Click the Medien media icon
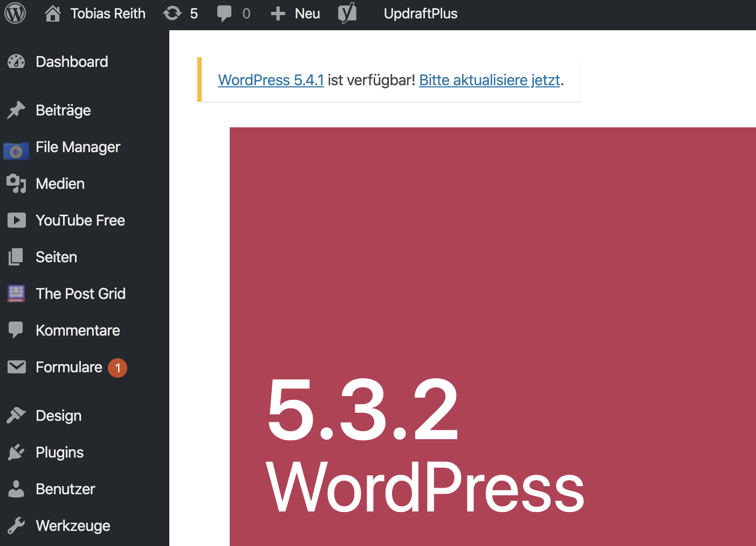The image size is (756, 546). [16, 183]
